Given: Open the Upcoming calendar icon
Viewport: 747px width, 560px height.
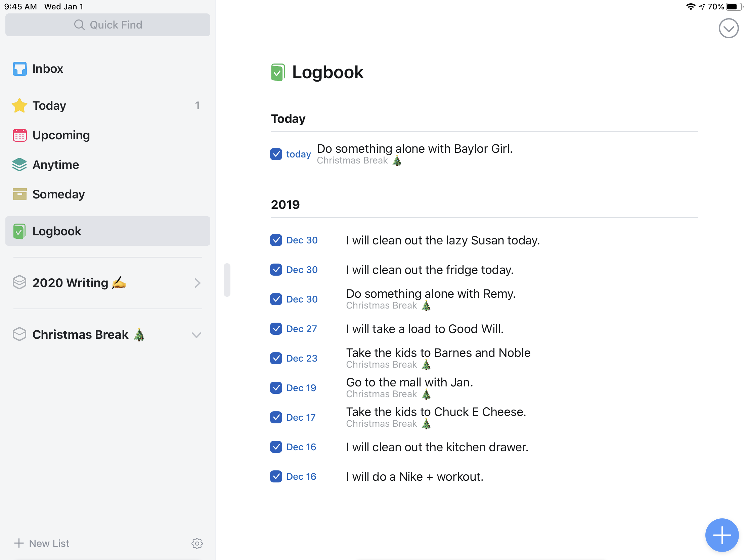Looking at the screenshot, I should pyautogui.click(x=19, y=135).
